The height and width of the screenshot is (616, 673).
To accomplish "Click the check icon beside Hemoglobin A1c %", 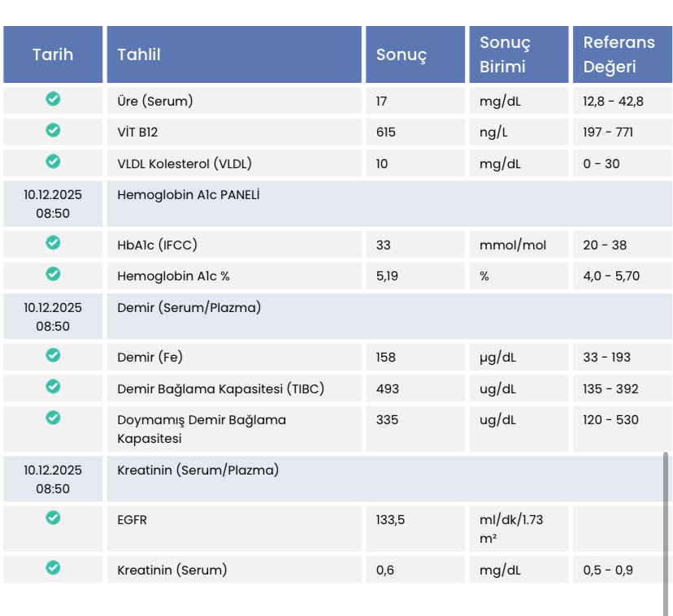I will (53, 273).
